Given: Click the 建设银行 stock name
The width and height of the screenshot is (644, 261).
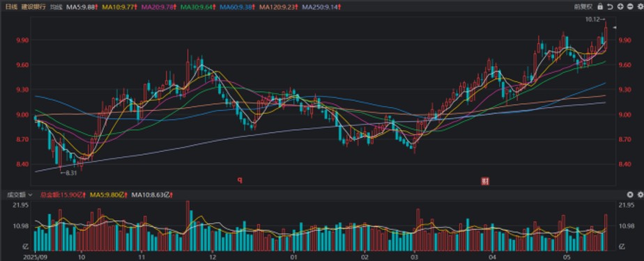Looking at the screenshot, I should (x=33, y=7).
